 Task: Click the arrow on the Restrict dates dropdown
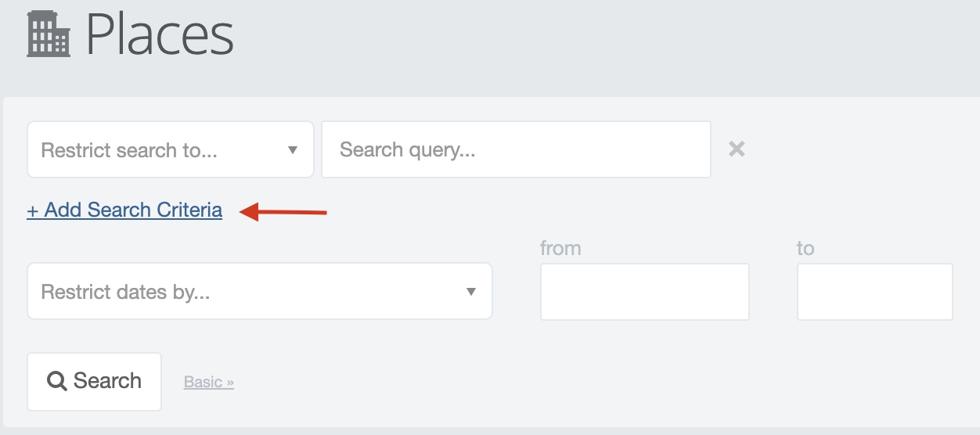(471, 292)
